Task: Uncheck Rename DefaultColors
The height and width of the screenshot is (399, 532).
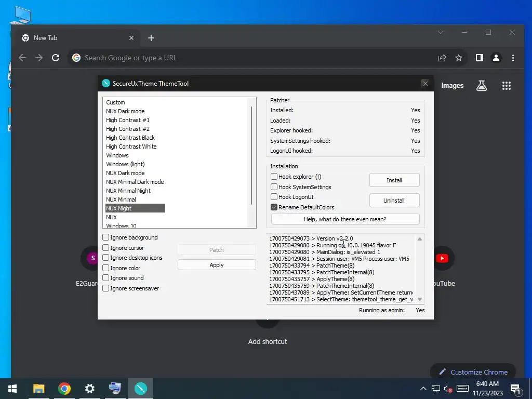Action: pyautogui.click(x=274, y=207)
